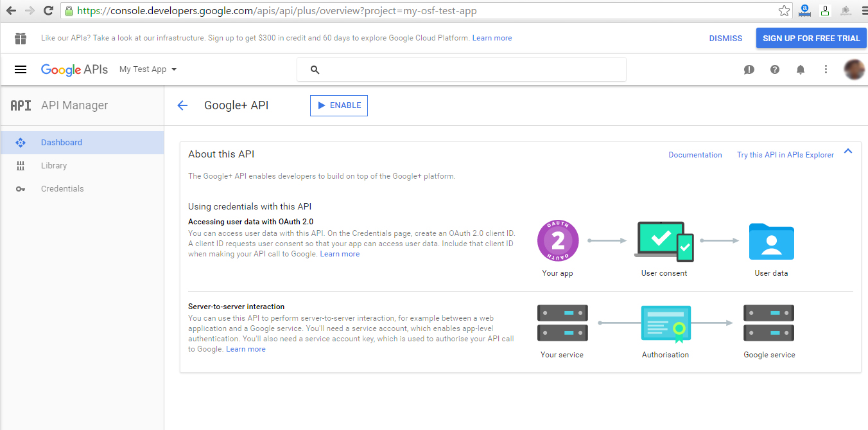Go back with the browser back arrow
Viewport: 868px width, 430px height.
11,11
